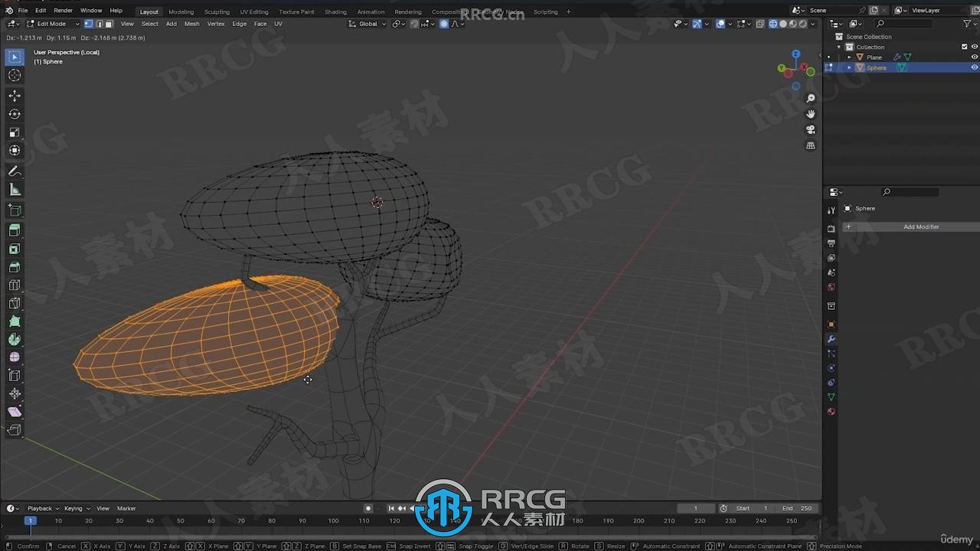Open the Global orientation dropdown
This screenshot has height=551, width=980.
367,24
